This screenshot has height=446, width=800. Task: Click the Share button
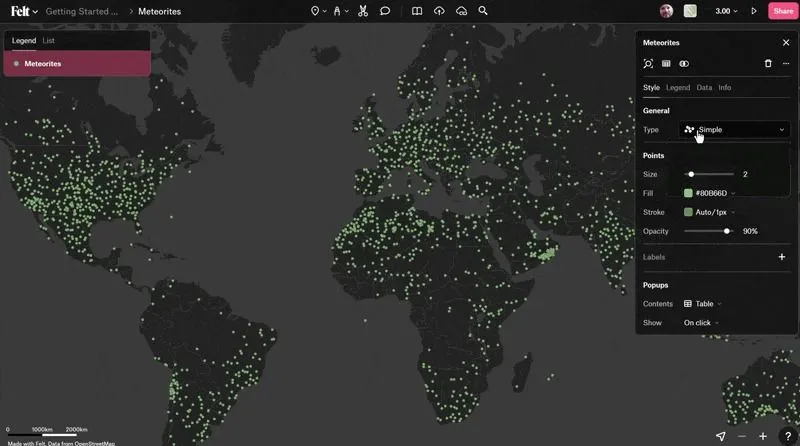[x=783, y=11]
